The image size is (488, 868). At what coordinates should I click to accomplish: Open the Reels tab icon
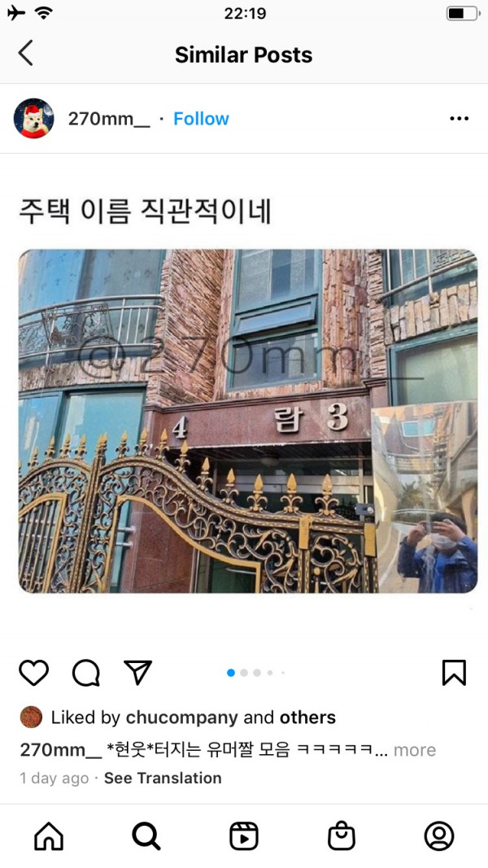coord(244,835)
